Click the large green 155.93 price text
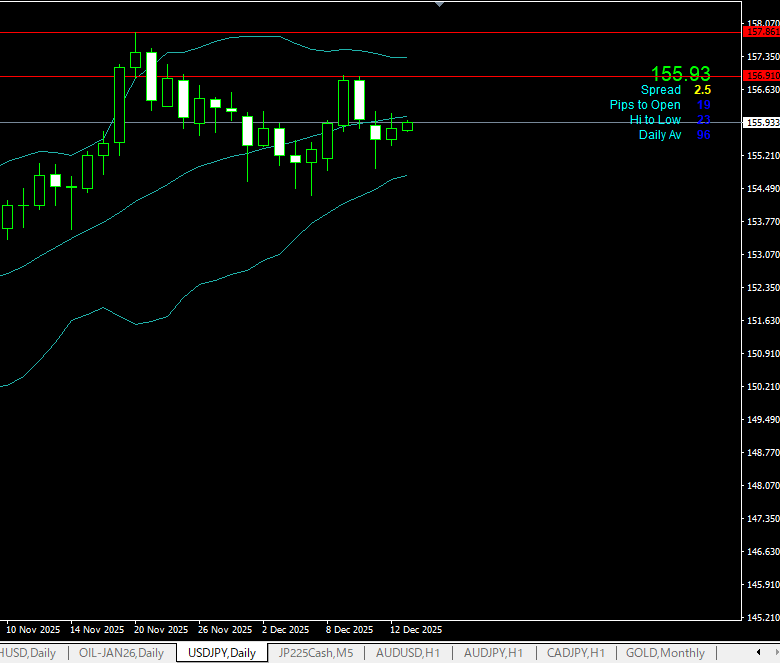 click(680, 74)
